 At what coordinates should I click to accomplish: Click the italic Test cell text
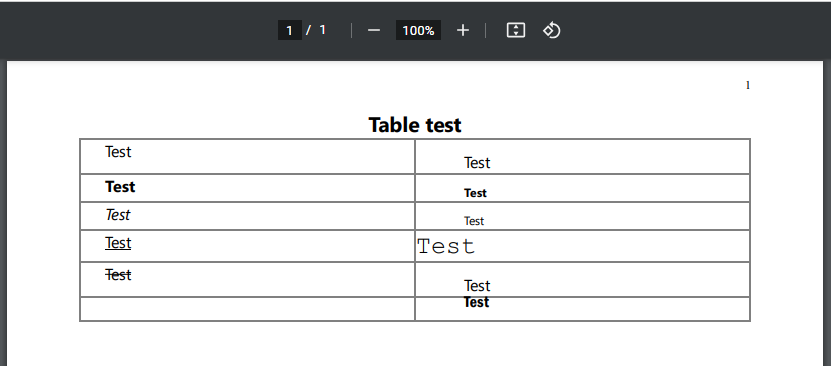[118, 215]
